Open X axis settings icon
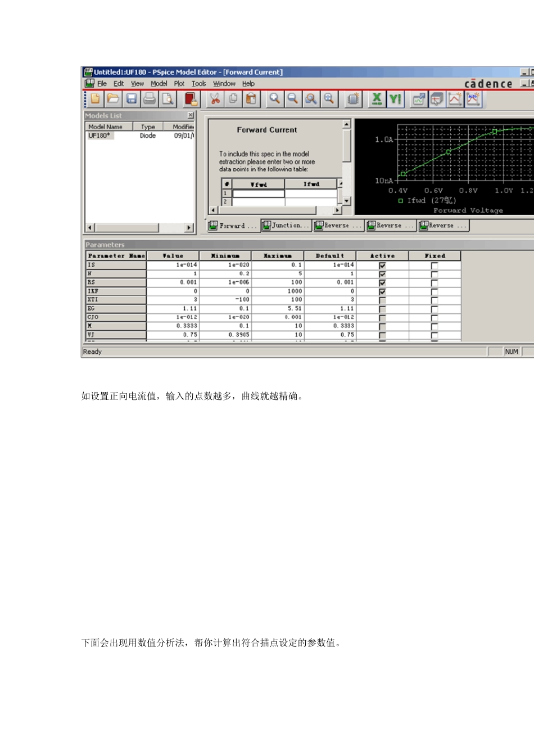 point(377,99)
